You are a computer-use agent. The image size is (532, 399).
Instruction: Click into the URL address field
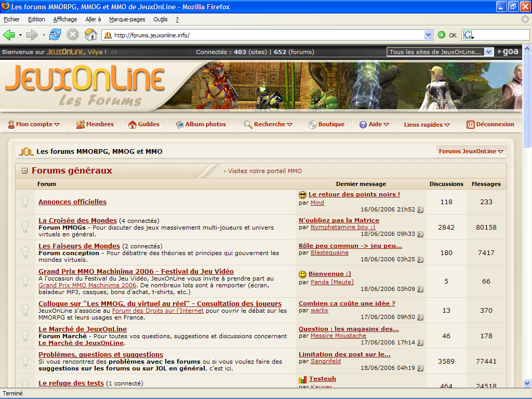coord(268,35)
